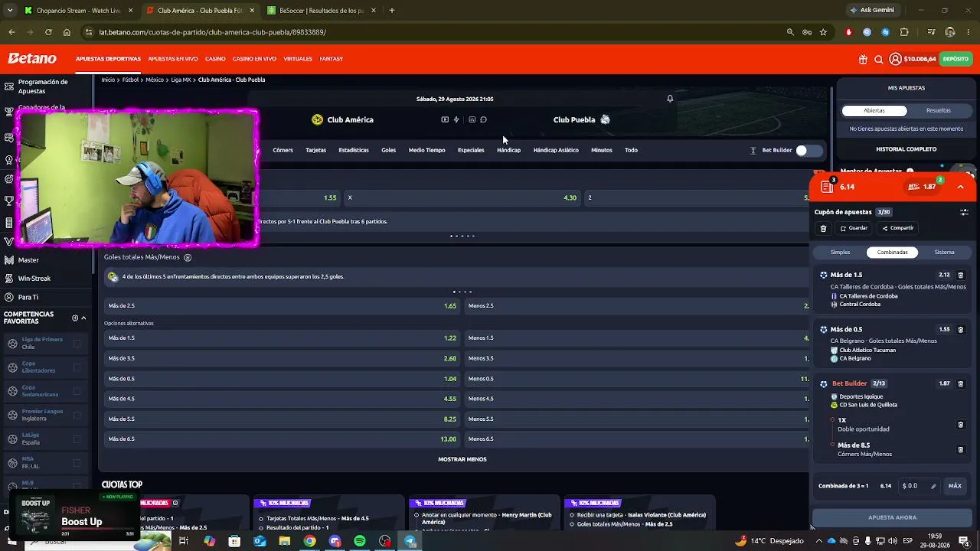The image size is (980, 551).
Task: Show hidden system tray icons chevron
Action: [819, 541]
